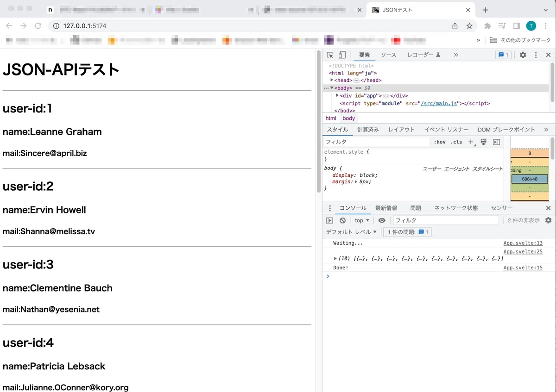Toggle the device toolbar icon
556x392 pixels.
342,55
